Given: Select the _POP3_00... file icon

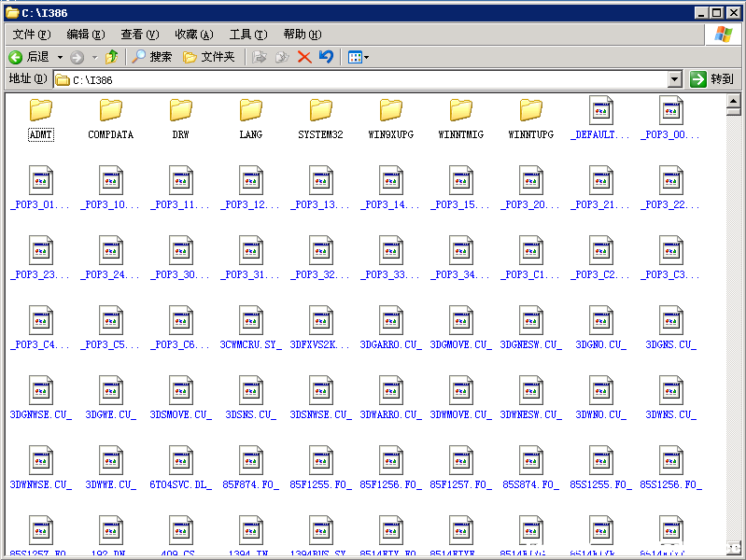Looking at the screenshot, I should tap(670, 110).
